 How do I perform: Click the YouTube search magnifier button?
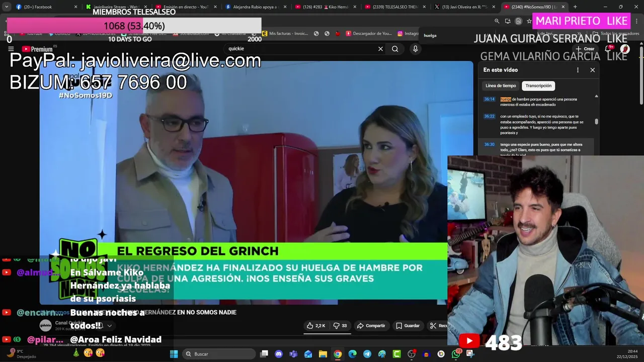click(x=395, y=49)
